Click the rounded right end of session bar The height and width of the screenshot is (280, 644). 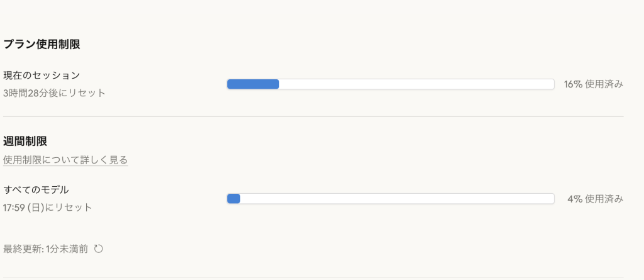[551, 84]
